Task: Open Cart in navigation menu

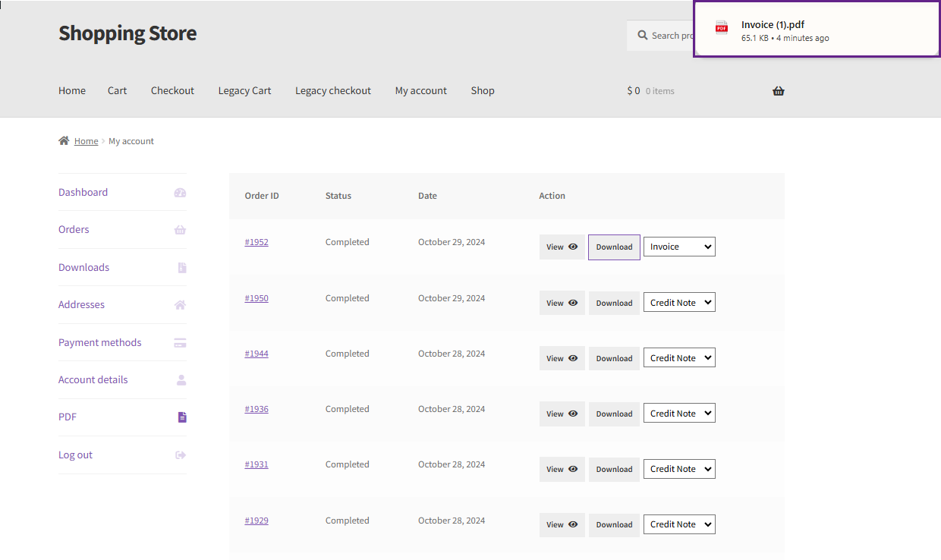Action: click(x=118, y=90)
